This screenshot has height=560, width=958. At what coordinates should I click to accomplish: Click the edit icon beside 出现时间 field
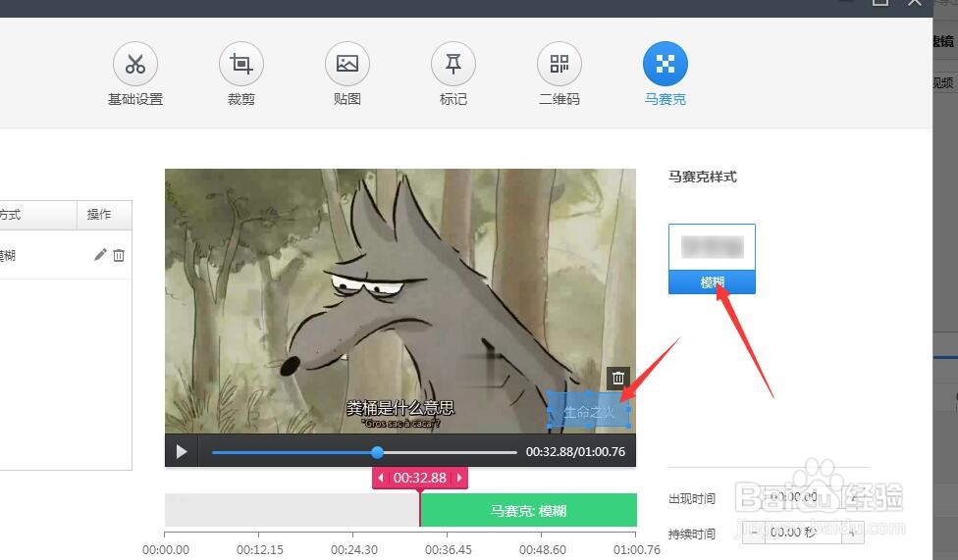click(854, 498)
